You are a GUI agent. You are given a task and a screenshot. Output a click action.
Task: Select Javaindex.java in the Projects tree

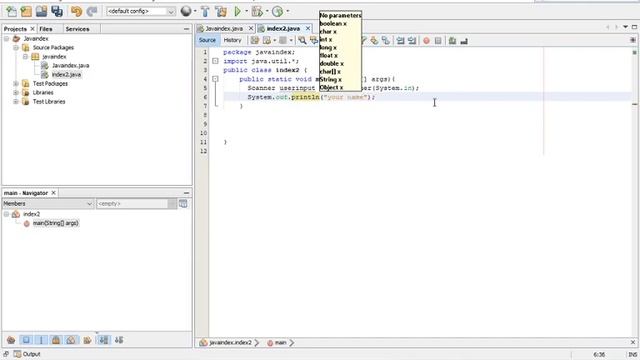coord(71,66)
